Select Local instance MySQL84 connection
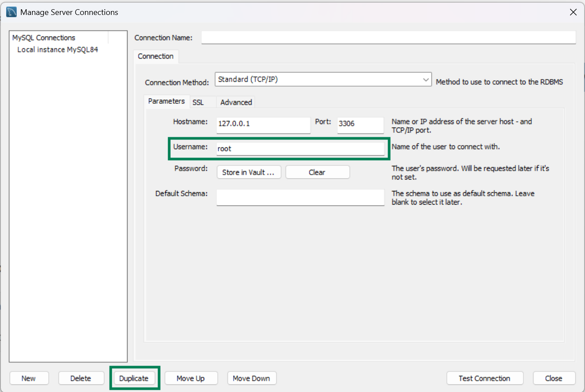Image resolution: width=585 pixels, height=392 pixels. pos(58,50)
